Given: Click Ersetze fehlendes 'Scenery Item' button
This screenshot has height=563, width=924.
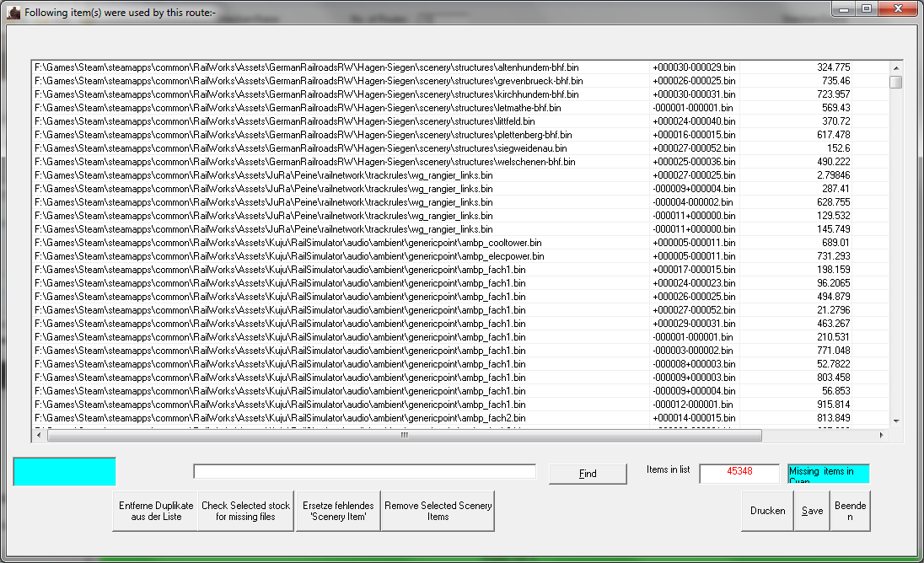Looking at the screenshot, I should click(337, 511).
